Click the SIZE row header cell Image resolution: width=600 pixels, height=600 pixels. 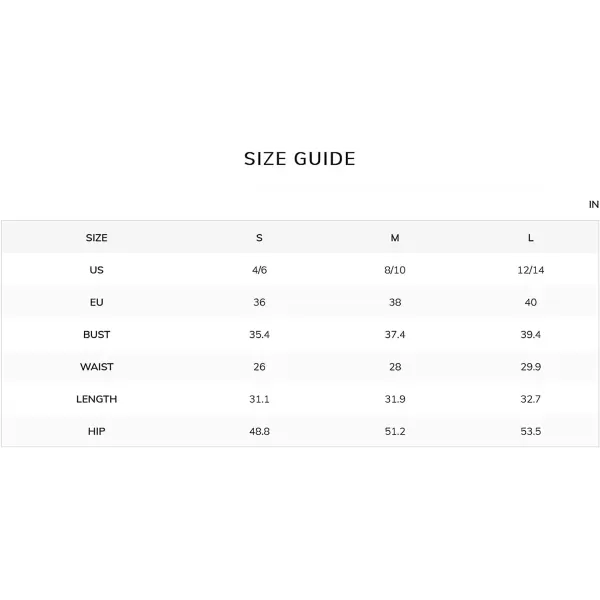click(x=96, y=238)
